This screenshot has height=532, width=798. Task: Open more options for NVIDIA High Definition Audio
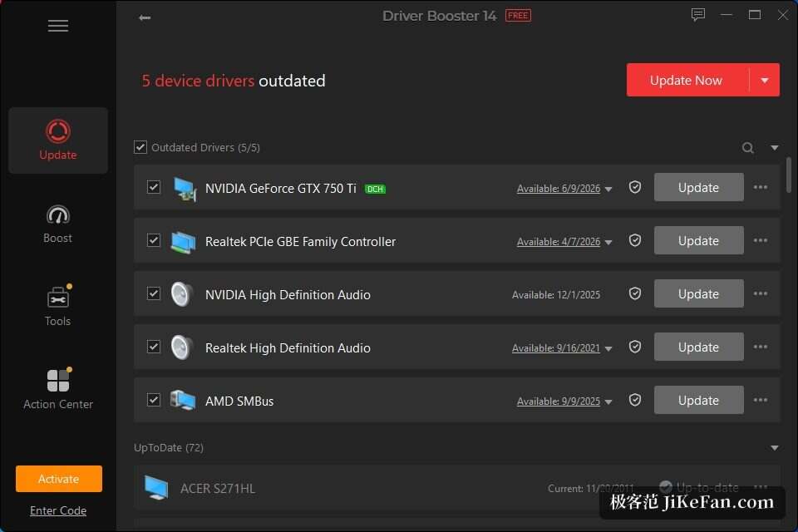tap(761, 293)
